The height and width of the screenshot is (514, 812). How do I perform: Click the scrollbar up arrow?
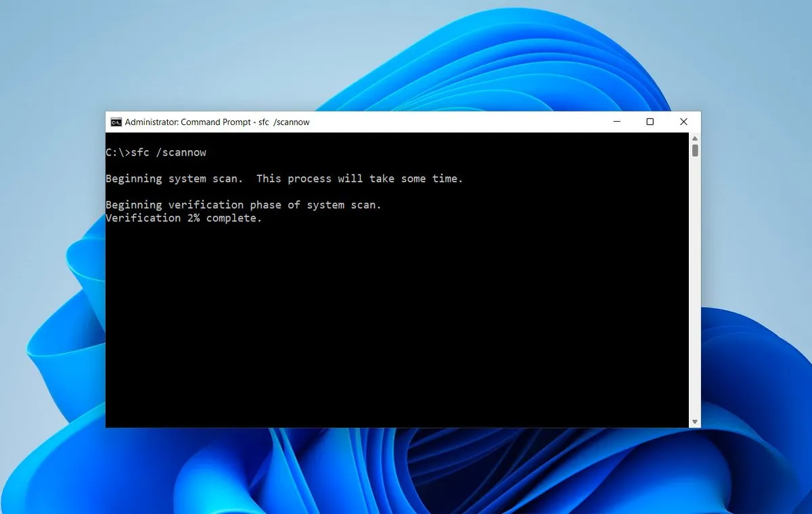point(695,138)
